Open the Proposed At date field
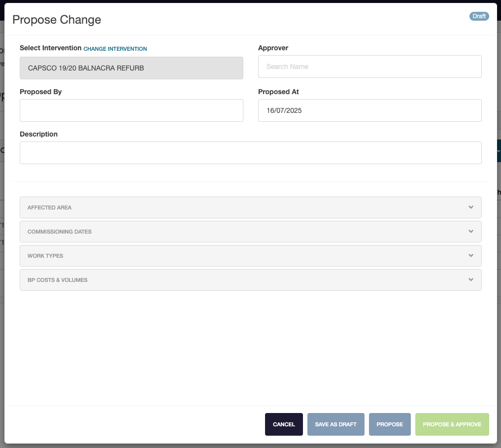 tap(369, 110)
